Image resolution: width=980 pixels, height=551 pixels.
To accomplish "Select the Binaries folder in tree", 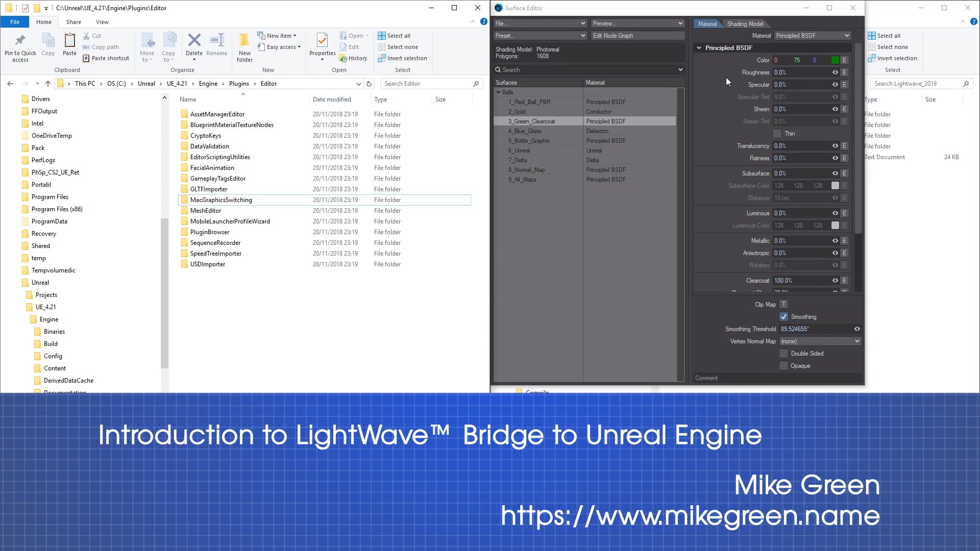I will (x=54, y=332).
